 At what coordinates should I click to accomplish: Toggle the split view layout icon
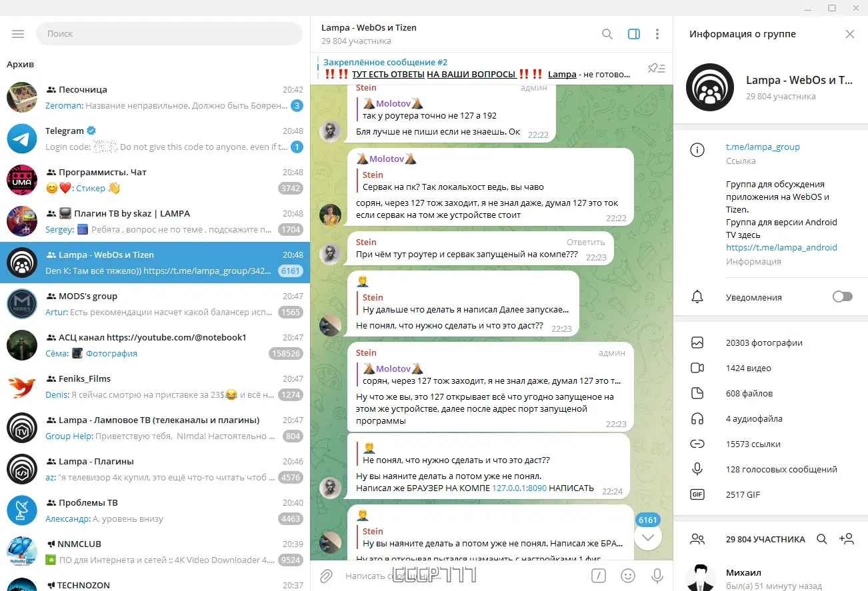(x=633, y=33)
